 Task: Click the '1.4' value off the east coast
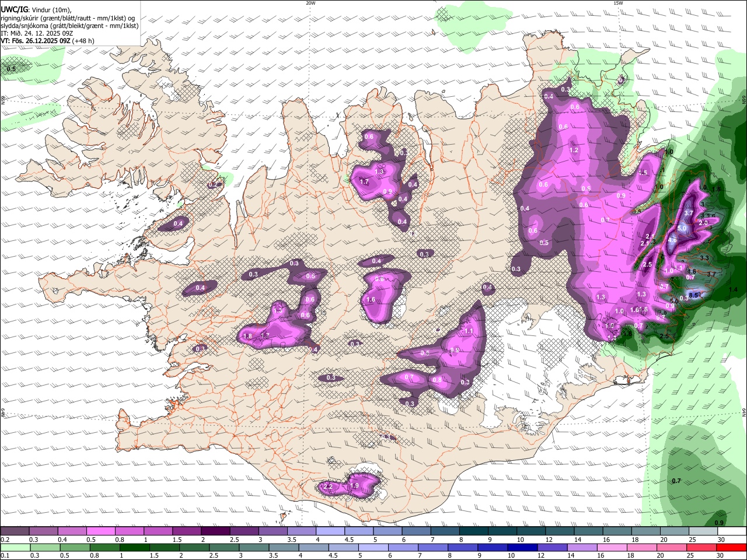(733, 289)
